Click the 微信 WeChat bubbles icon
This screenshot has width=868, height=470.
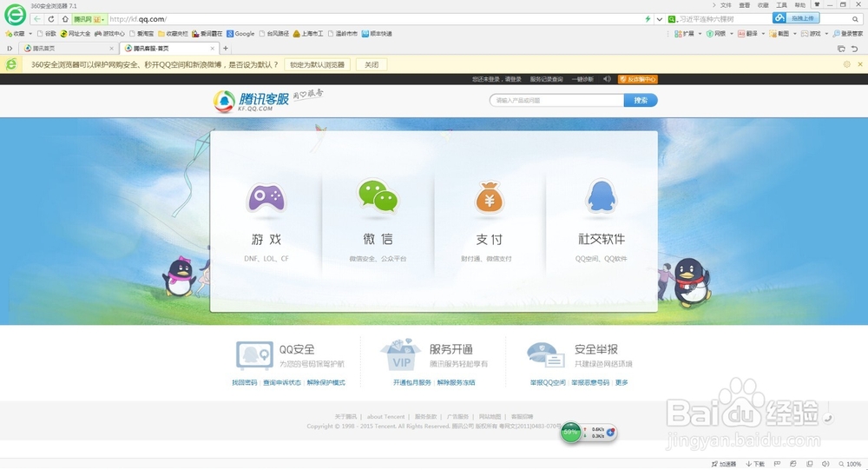378,196
